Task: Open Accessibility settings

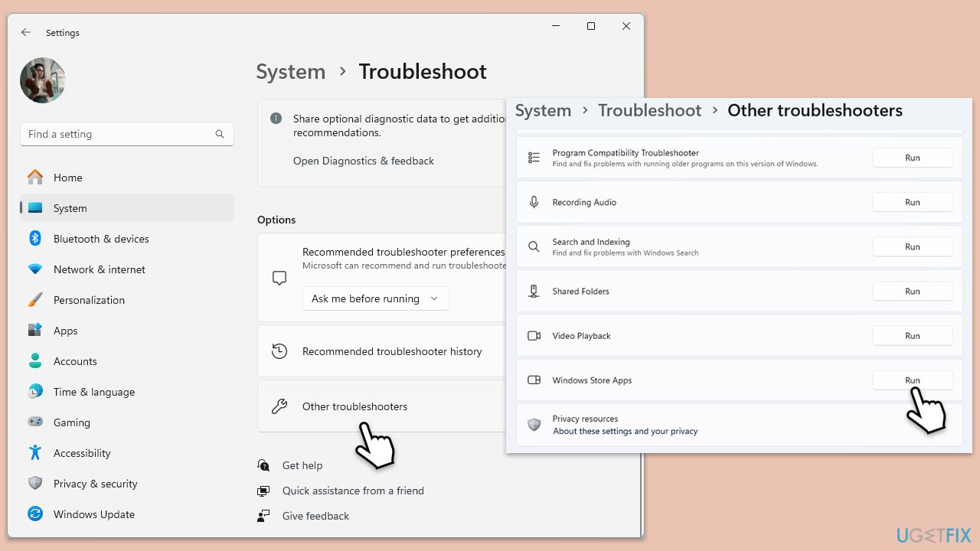Action: pos(82,453)
